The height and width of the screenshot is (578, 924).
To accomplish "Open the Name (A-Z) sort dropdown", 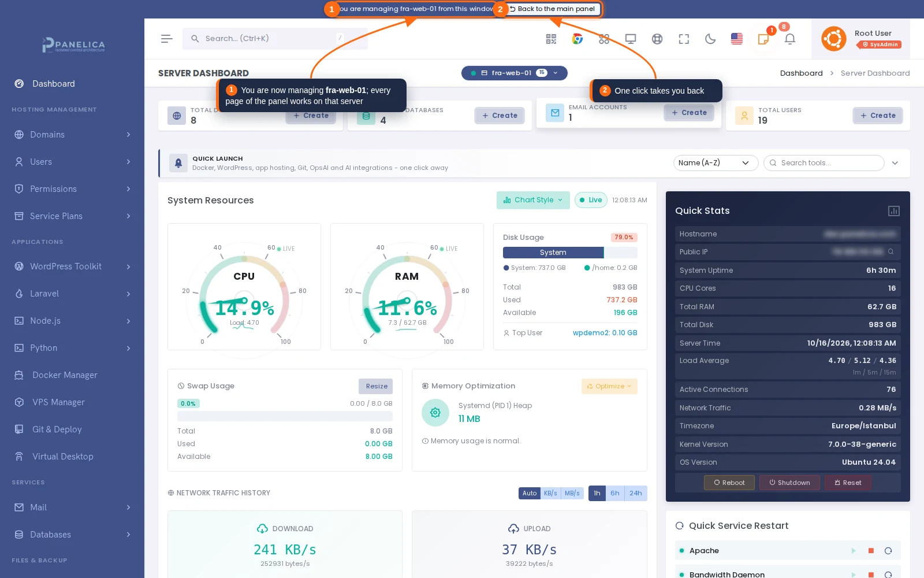I will click(x=716, y=163).
